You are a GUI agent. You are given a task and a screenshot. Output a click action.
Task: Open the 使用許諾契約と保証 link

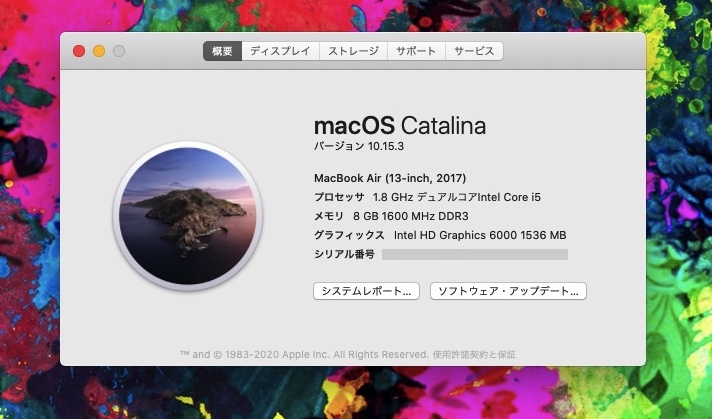click(x=475, y=354)
